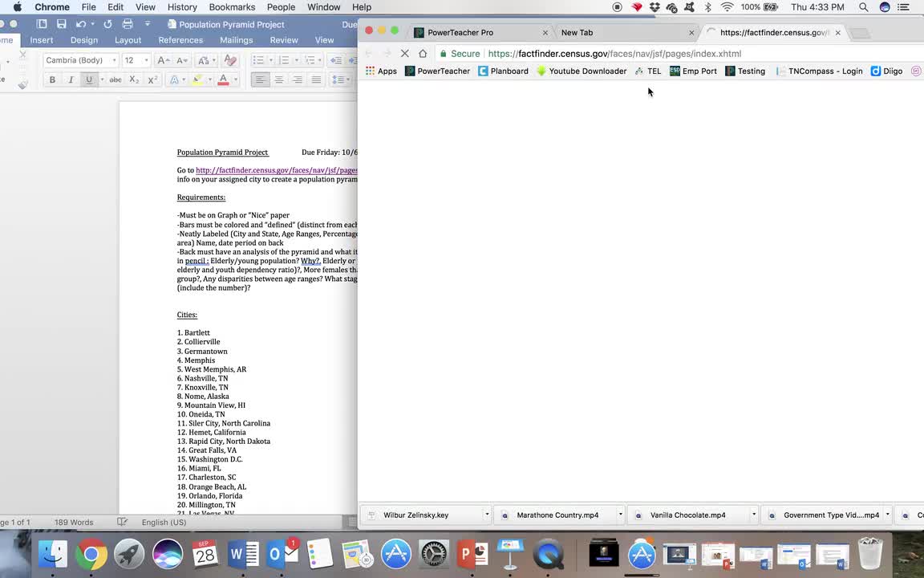Open Word sidebar layout icon
Viewport: 924px width, 578px height.
[42, 24]
